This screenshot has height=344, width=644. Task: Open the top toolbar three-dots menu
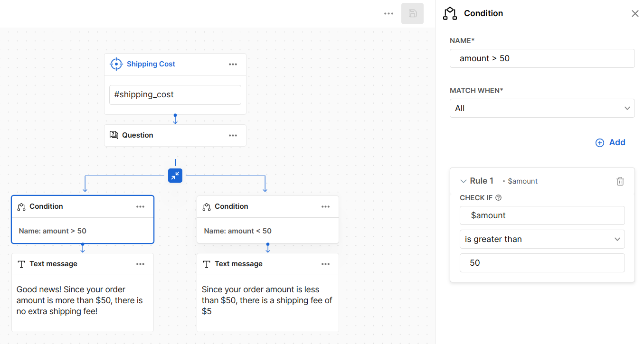[x=388, y=14]
